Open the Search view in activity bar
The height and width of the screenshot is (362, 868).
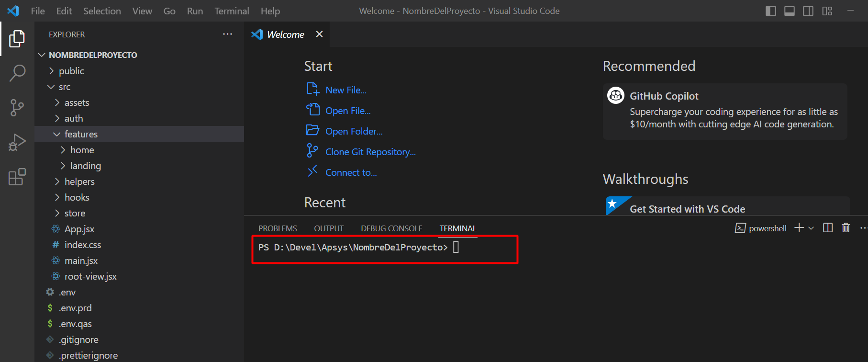pos(17,73)
